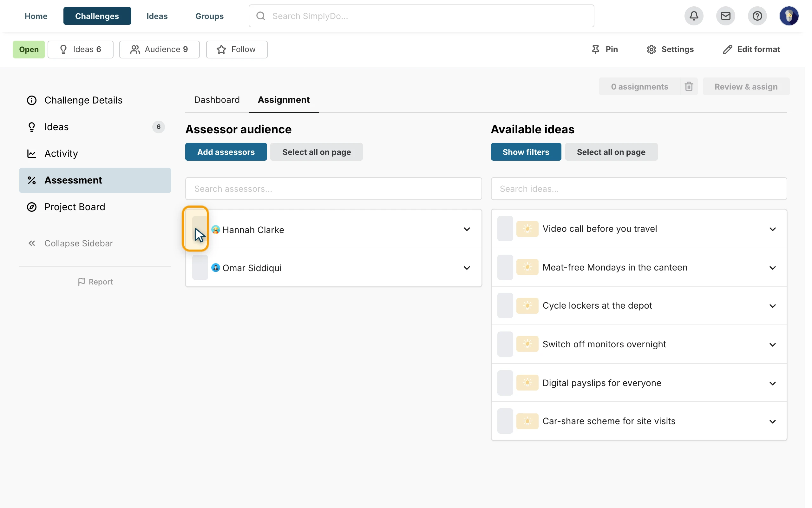The image size is (812, 508).
Task: Click the Add assessors button
Action: (x=226, y=152)
